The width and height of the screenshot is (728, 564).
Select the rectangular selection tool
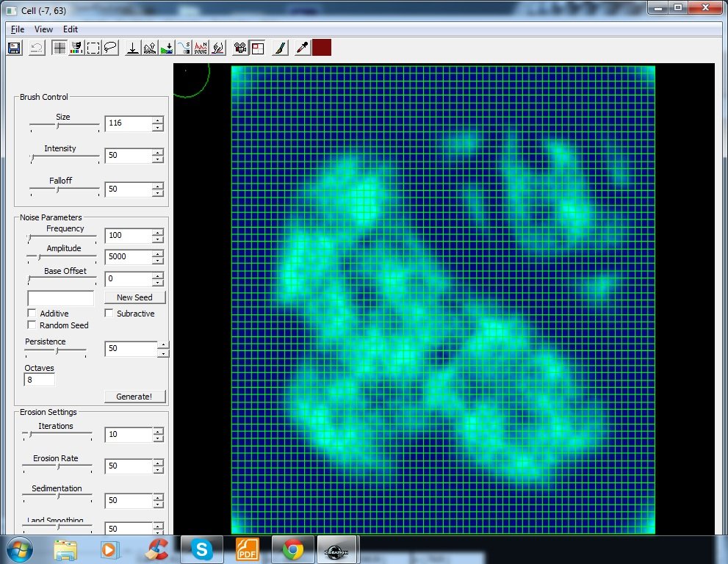coord(93,48)
